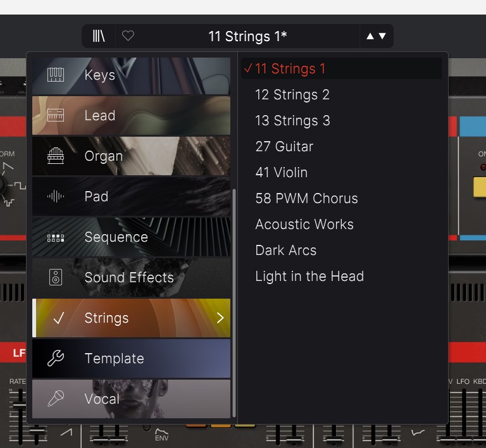Click the Sound Effects speaker icon
This screenshot has width=486, height=448.
tap(56, 278)
